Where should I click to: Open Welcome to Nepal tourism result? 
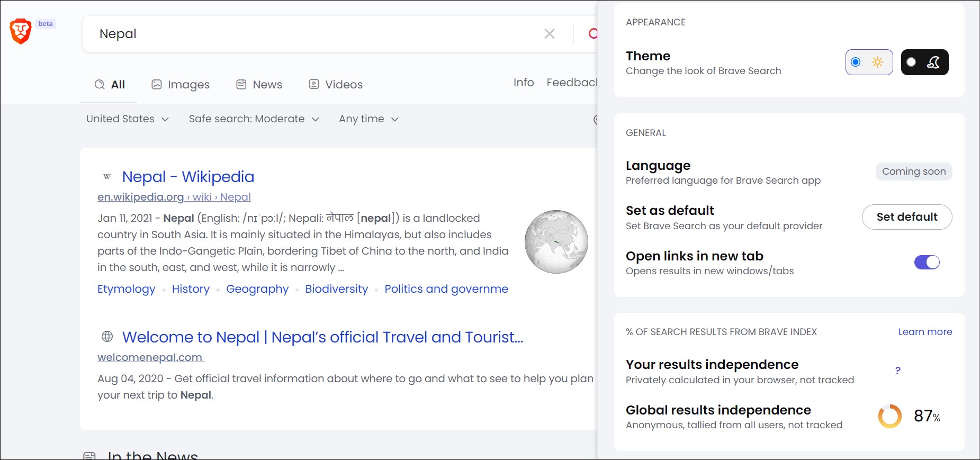click(322, 337)
